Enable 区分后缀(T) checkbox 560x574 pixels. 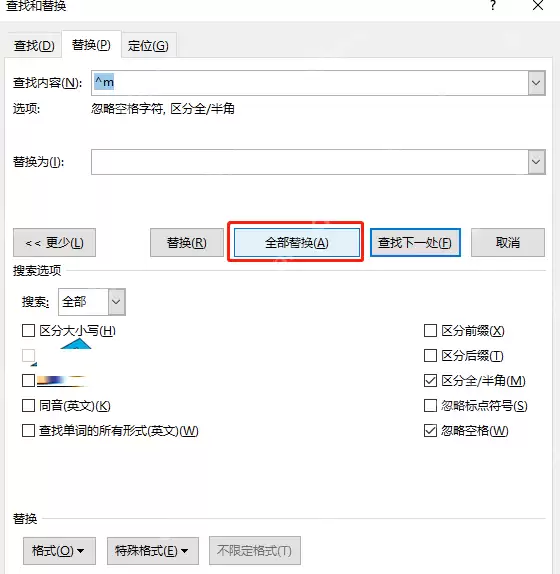coord(430,355)
